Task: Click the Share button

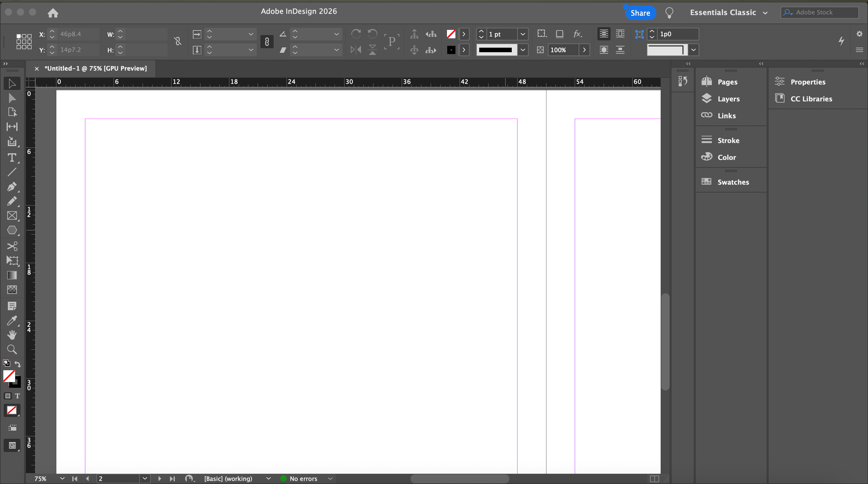Action: pos(640,13)
